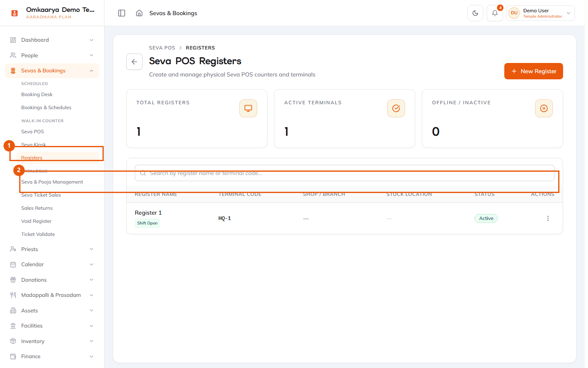Click the Inventory box icon
Viewport: 588px width, 368px height.
pos(13,341)
